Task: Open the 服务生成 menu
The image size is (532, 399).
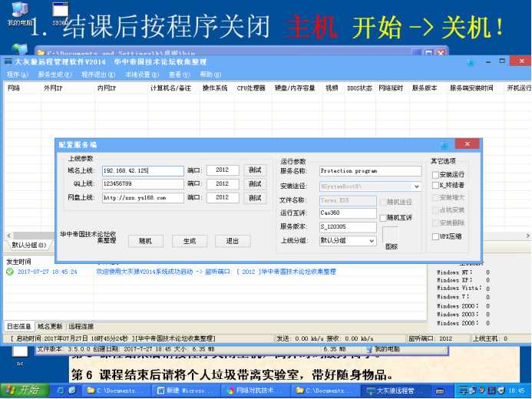Action: pyautogui.click(x=55, y=74)
